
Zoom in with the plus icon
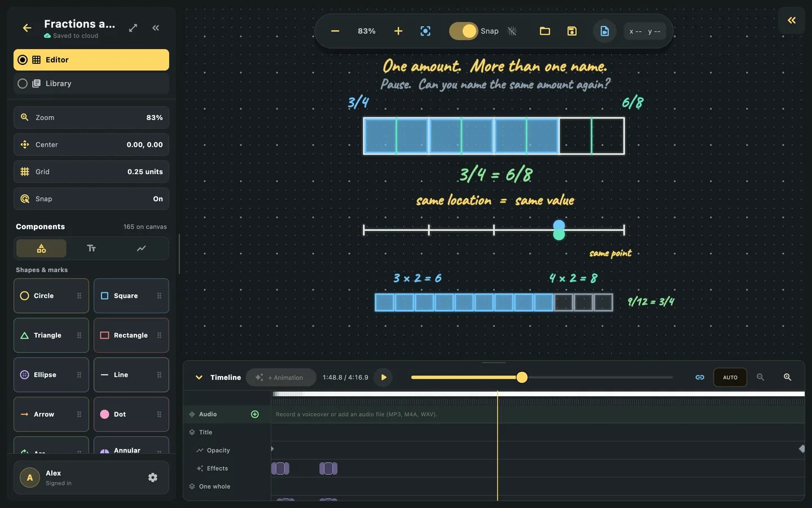click(x=398, y=31)
